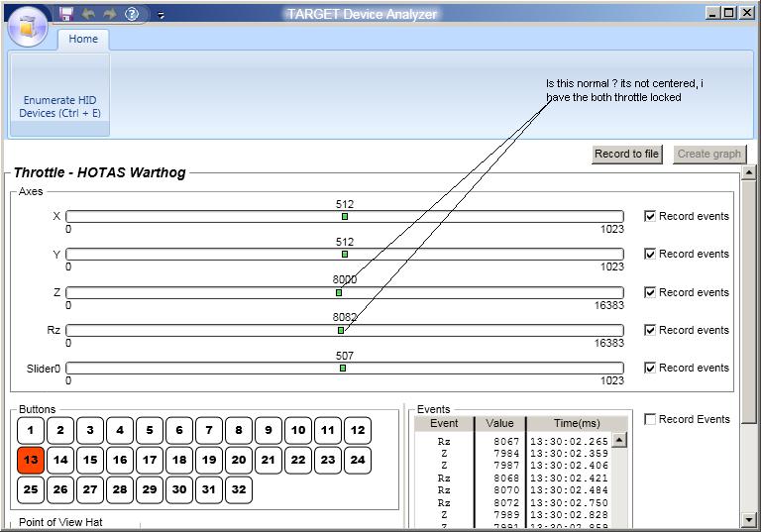Click the highlighted button 13 indicator
The image size is (761, 532).
31,460
